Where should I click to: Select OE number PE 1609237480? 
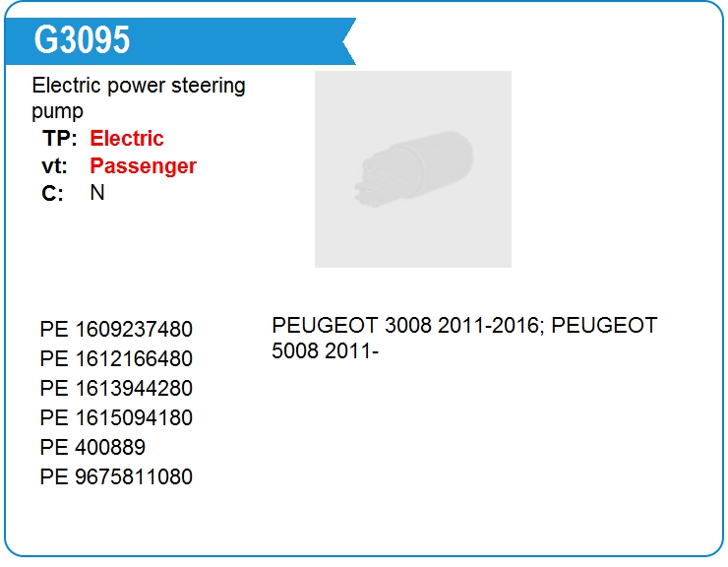click(x=116, y=330)
